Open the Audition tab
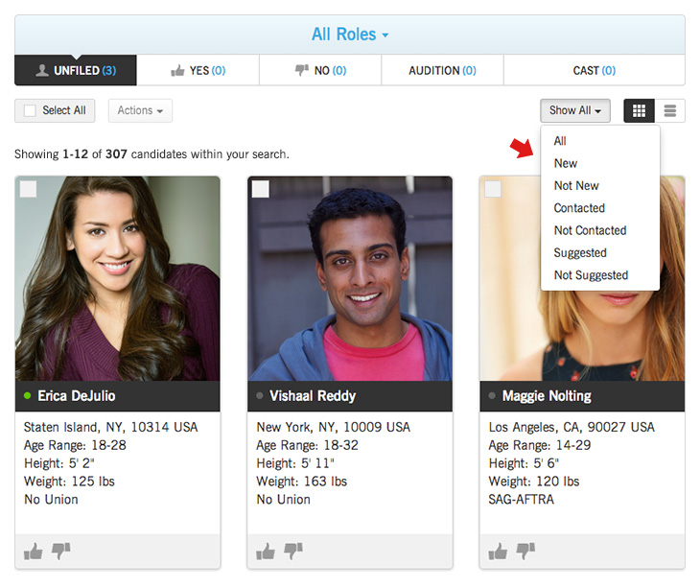The width and height of the screenshot is (700, 588). click(442, 70)
